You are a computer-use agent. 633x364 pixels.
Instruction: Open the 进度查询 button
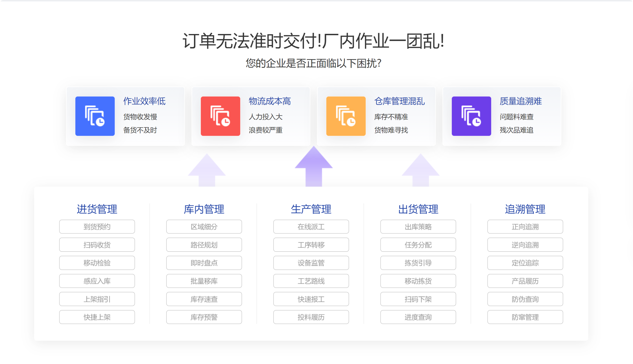pyautogui.click(x=418, y=317)
